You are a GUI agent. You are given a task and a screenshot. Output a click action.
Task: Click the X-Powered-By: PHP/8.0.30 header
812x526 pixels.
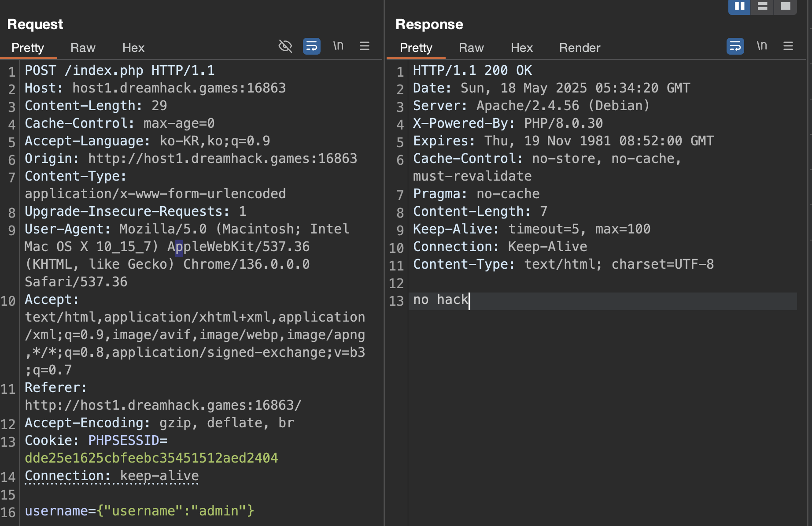508,123
